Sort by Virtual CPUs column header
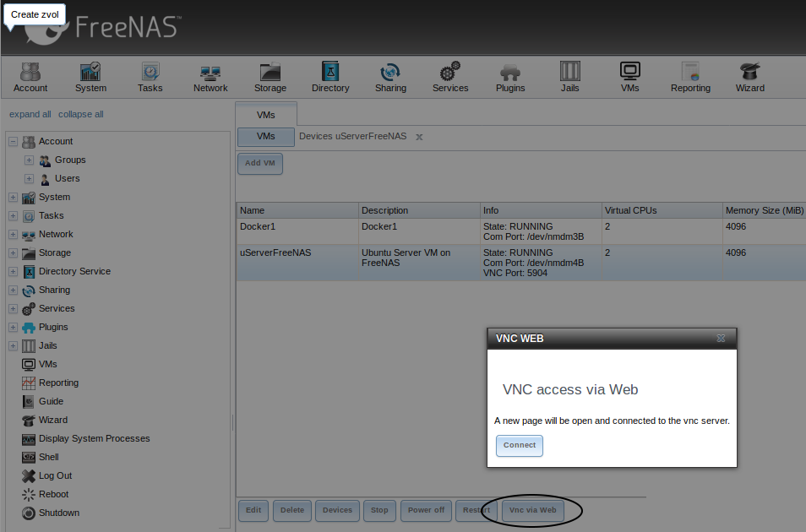This screenshot has width=806, height=532. click(x=662, y=210)
